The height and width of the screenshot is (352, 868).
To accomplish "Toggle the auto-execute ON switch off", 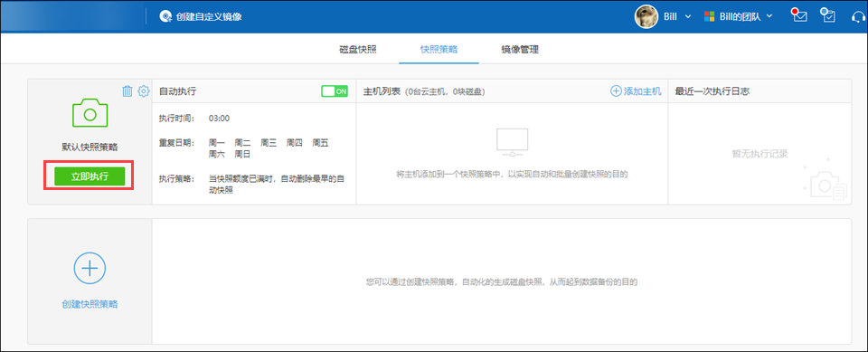I will click(x=335, y=91).
